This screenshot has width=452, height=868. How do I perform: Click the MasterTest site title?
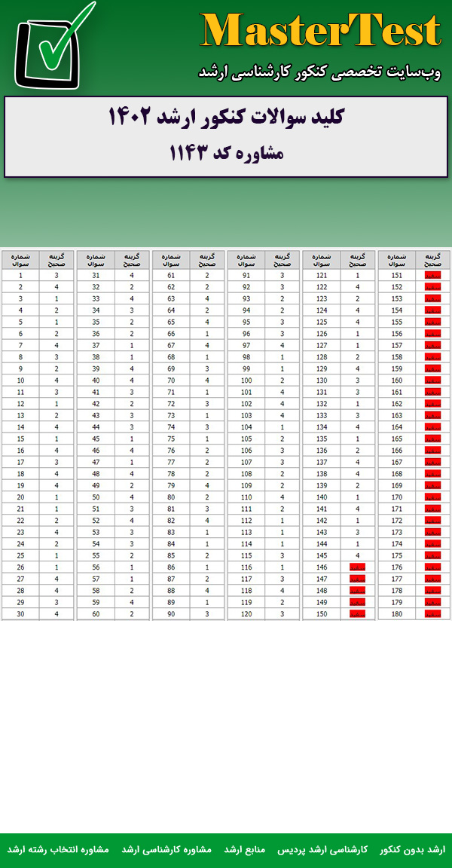click(320, 32)
